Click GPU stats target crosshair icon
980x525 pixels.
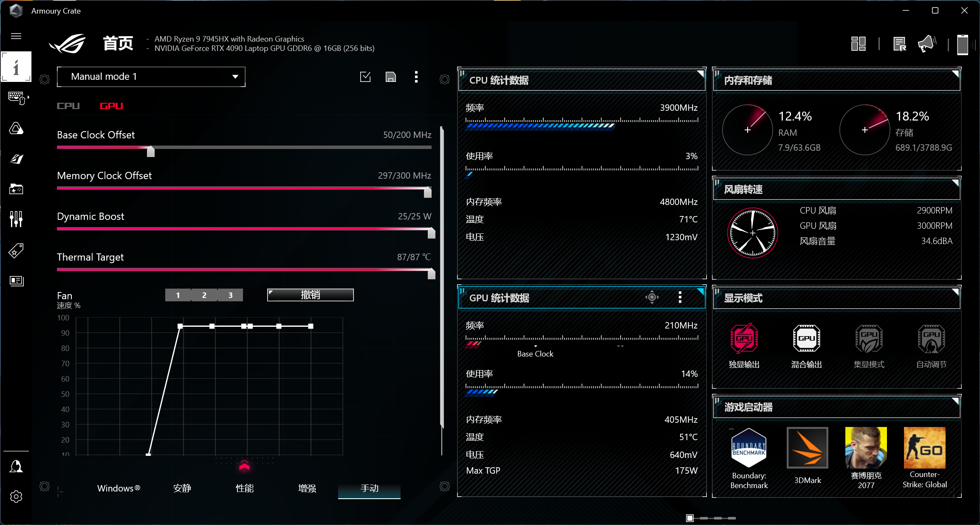point(652,297)
